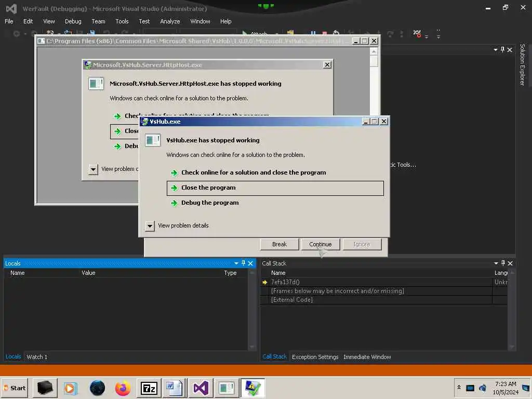Switch to the Immediate Window tab
Viewport: 532px width, 399px height.
coord(367,357)
